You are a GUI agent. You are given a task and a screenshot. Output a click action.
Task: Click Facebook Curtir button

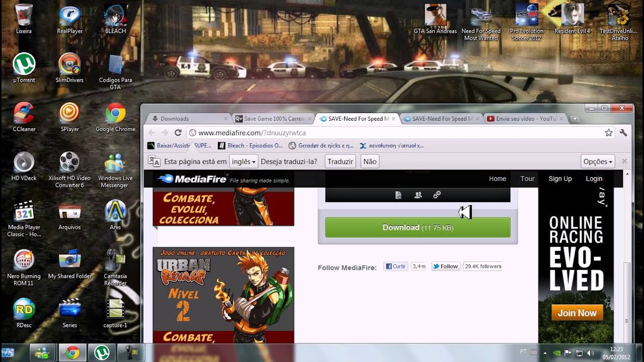(396, 266)
